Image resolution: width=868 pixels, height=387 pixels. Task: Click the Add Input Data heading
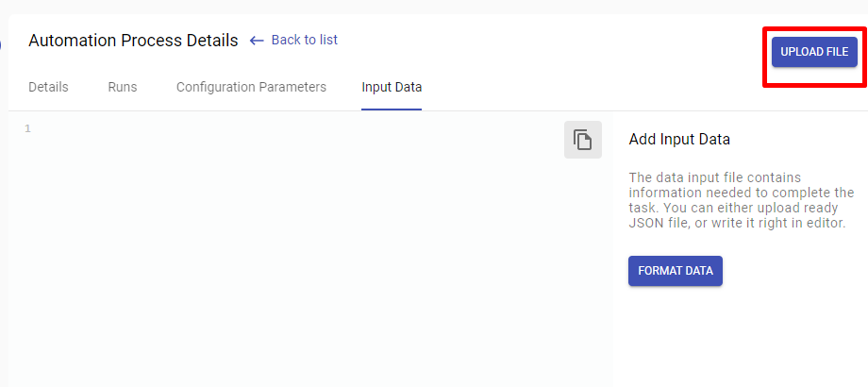pyautogui.click(x=679, y=139)
